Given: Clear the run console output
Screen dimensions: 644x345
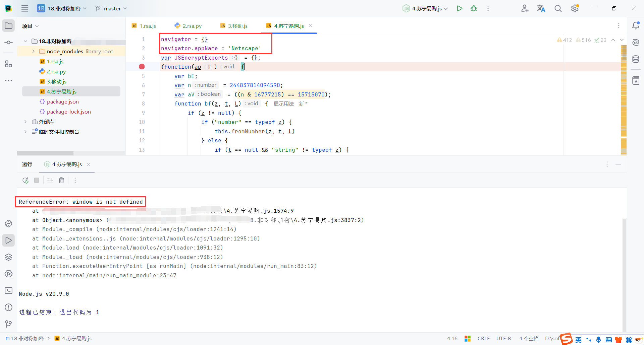Looking at the screenshot, I should (61, 180).
